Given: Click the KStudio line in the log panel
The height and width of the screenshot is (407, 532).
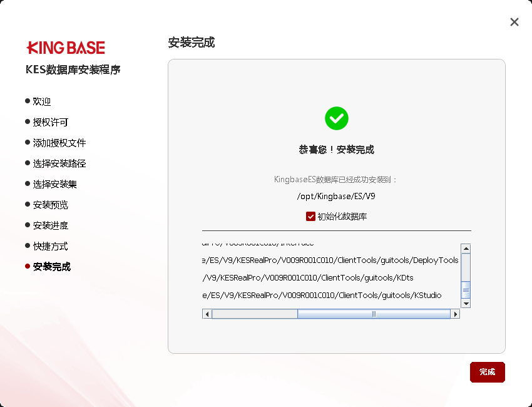Looking at the screenshot, I should pos(325,294).
